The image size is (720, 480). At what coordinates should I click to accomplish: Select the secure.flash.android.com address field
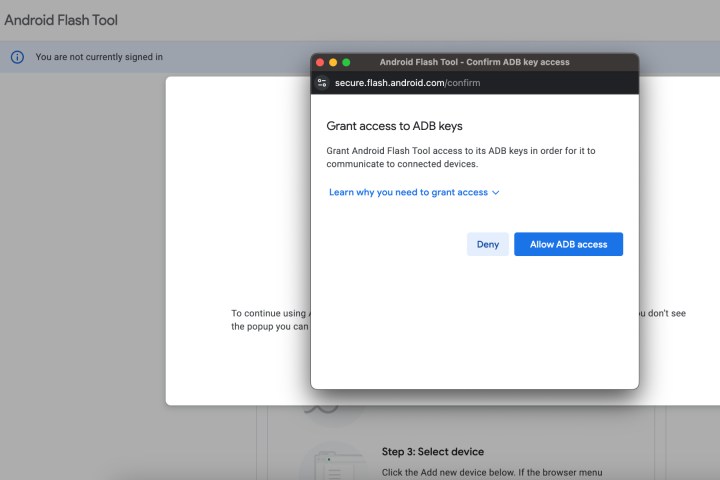click(407, 83)
